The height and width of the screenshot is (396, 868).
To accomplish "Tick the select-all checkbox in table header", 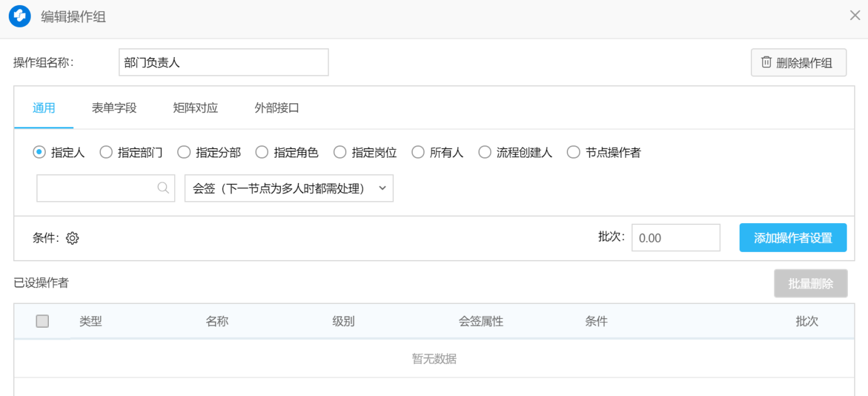I will click(43, 321).
